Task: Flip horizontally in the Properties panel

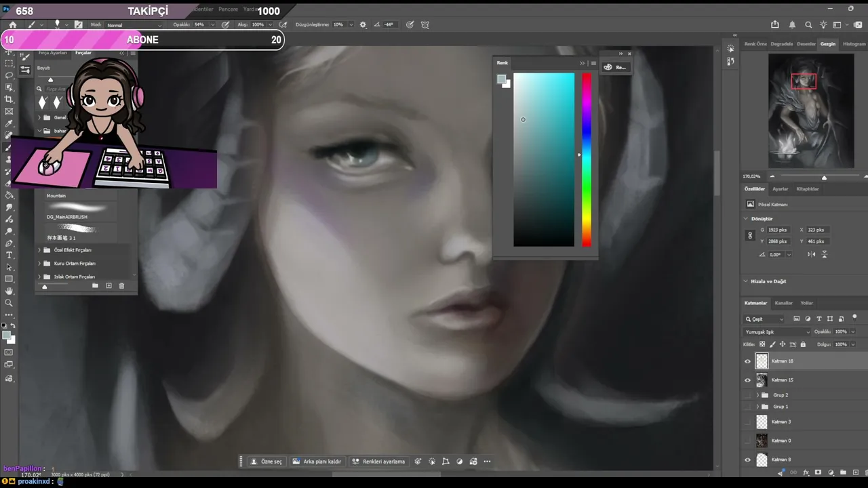Action: click(x=812, y=254)
